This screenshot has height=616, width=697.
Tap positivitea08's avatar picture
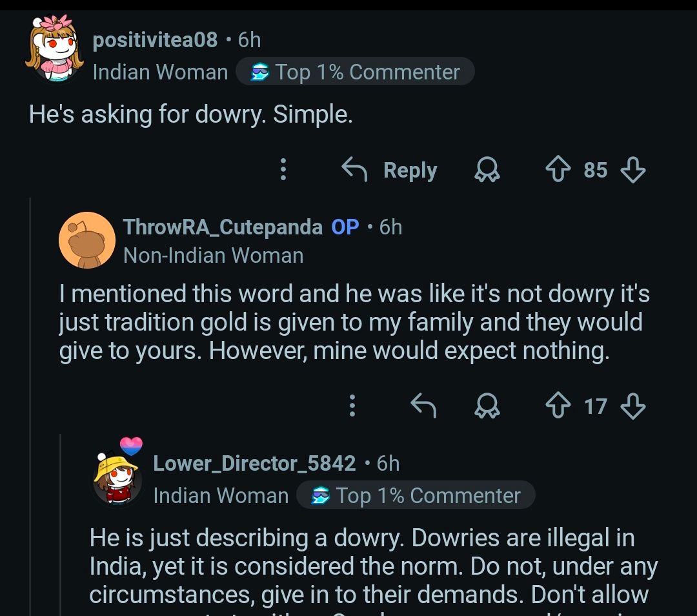point(55,50)
